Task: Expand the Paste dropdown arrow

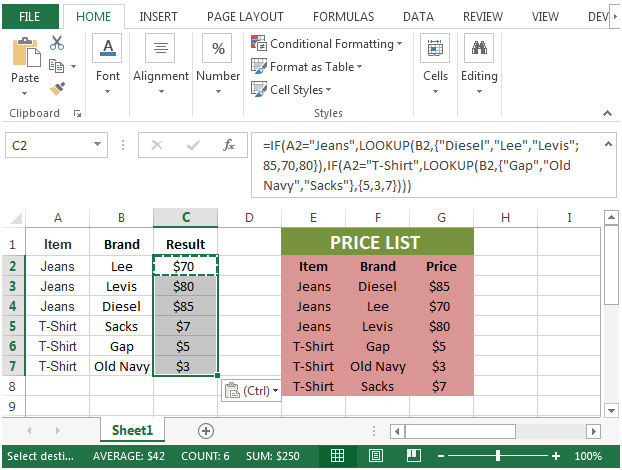Action: click(x=25, y=94)
